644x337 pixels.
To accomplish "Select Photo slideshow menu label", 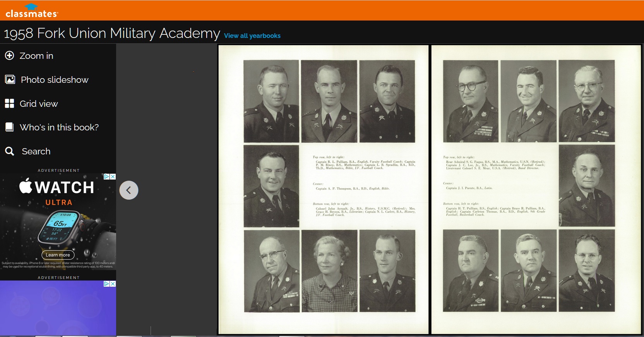I will (55, 80).
